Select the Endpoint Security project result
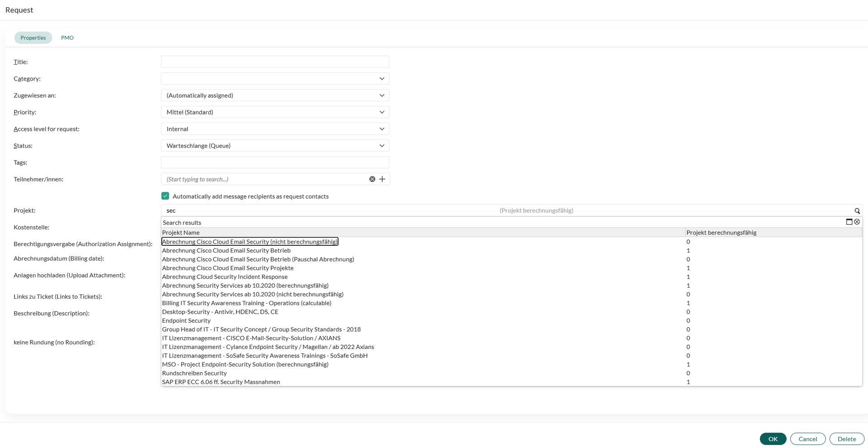 [186, 321]
